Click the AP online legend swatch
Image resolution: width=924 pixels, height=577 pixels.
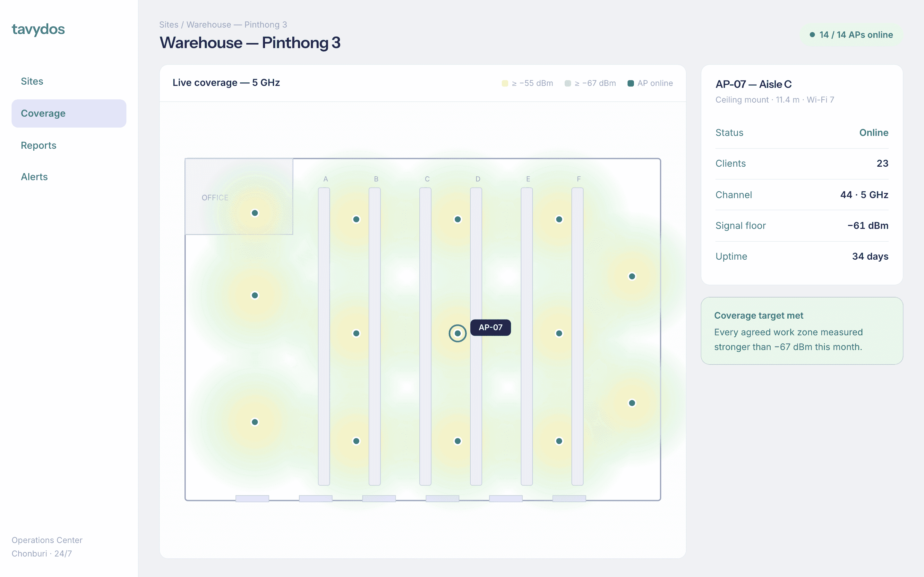pos(631,83)
